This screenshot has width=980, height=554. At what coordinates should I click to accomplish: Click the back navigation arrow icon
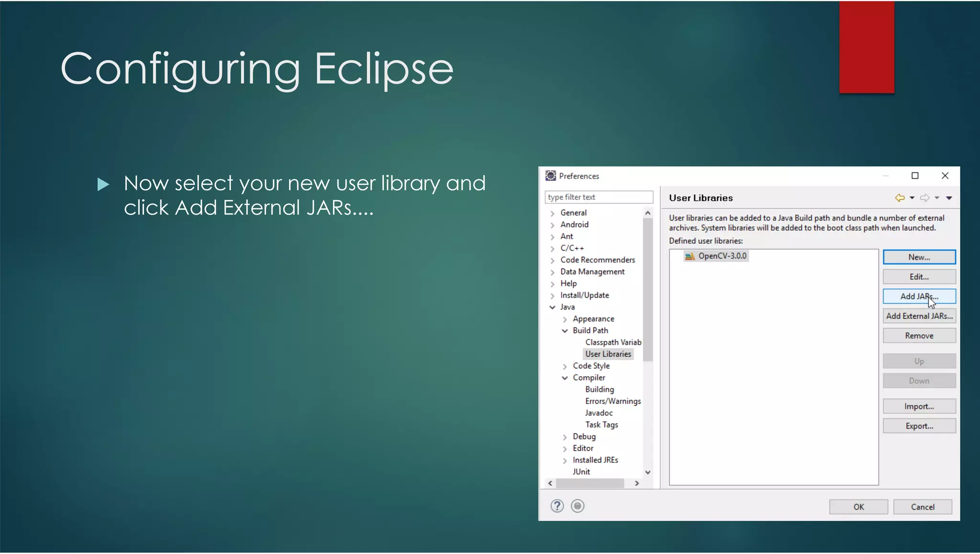900,198
